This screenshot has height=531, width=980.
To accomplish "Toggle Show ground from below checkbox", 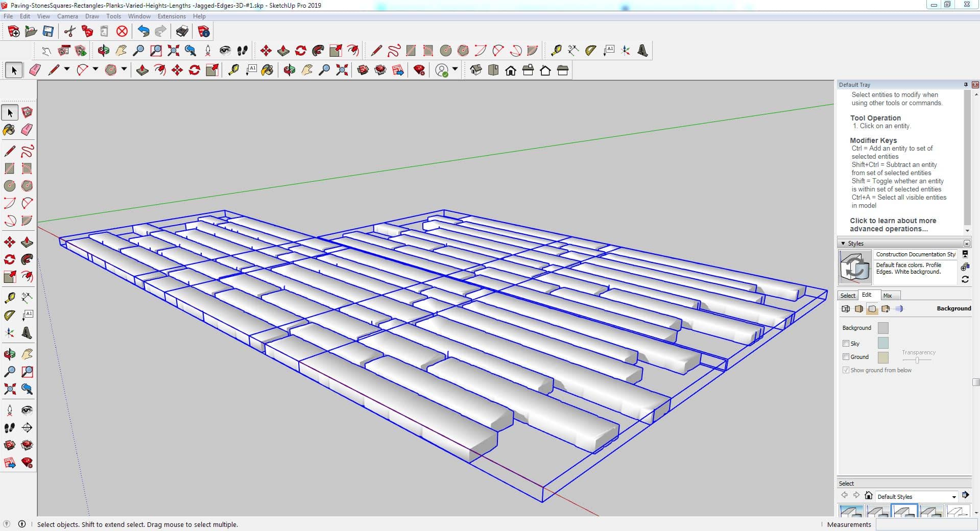I will pyautogui.click(x=846, y=370).
